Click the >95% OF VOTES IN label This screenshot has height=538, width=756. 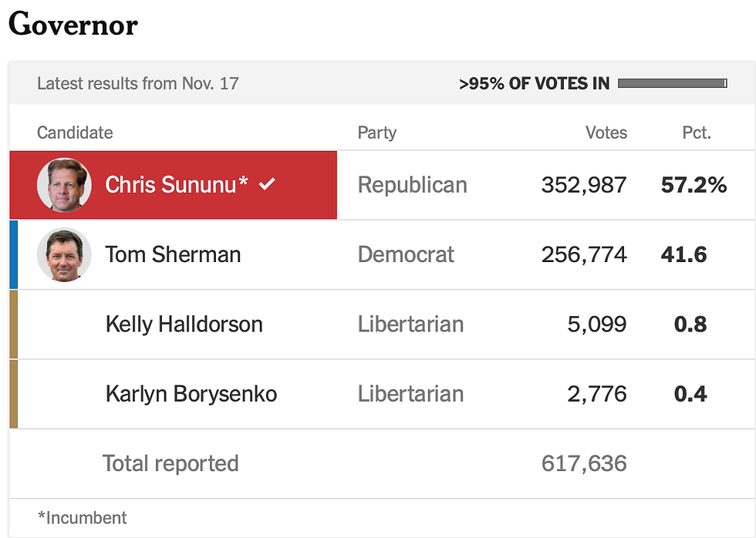(534, 83)
